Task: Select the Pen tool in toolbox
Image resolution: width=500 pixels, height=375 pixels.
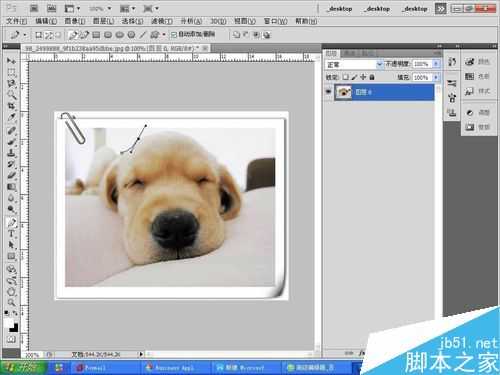Action: [11, 222]
